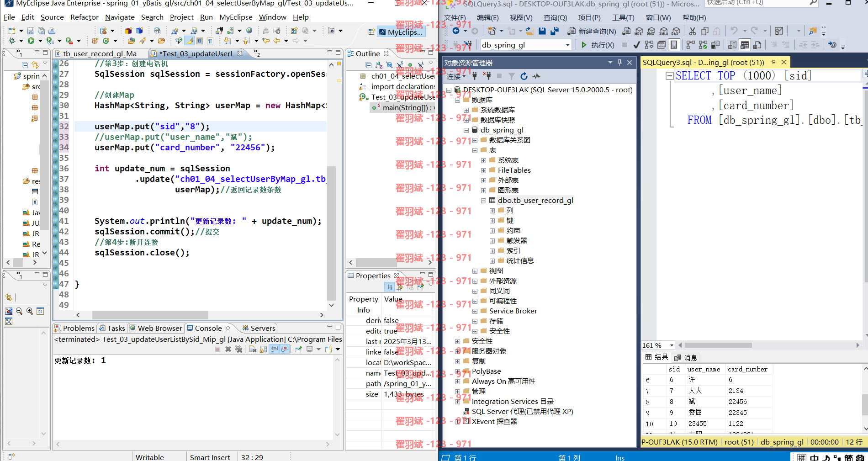
Task: Open the Refactor menu in MyEclipse
Action: (x=84, y=17)
